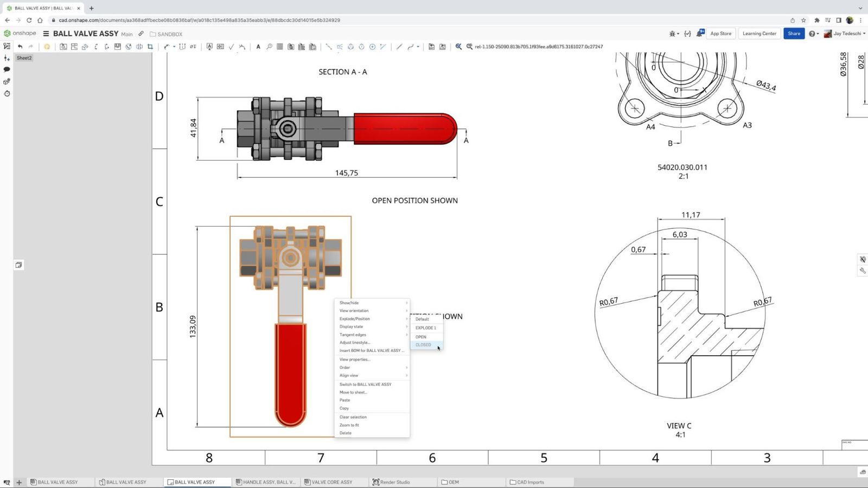
Task: Click the undo arrow in the toolbar
Action: tap(20, 47)
